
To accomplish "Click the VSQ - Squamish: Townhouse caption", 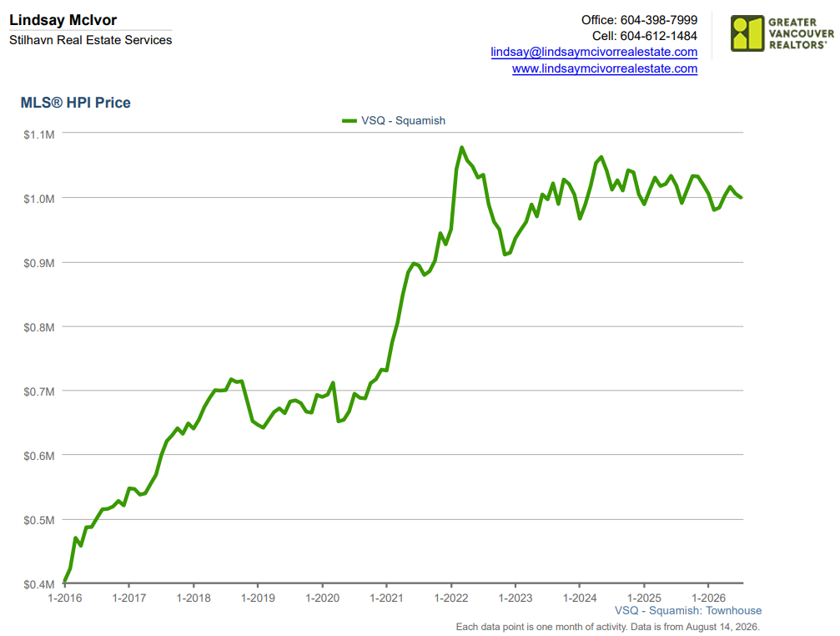I will (x=688, y=611).
